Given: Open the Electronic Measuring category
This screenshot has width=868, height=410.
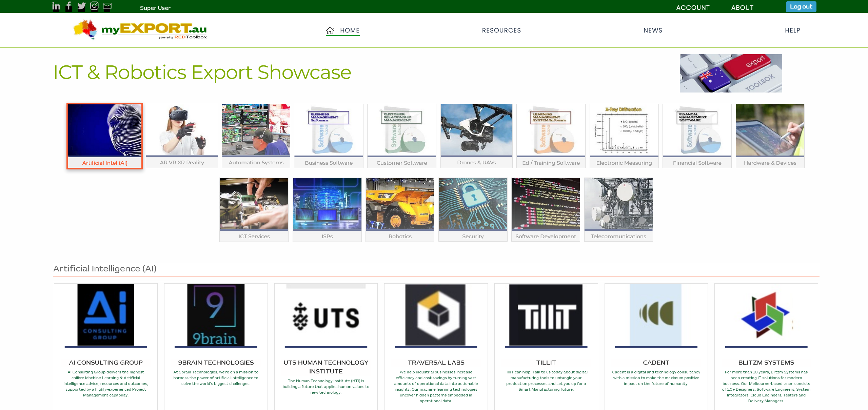Looking at the screenshot, I should point(624,136).
